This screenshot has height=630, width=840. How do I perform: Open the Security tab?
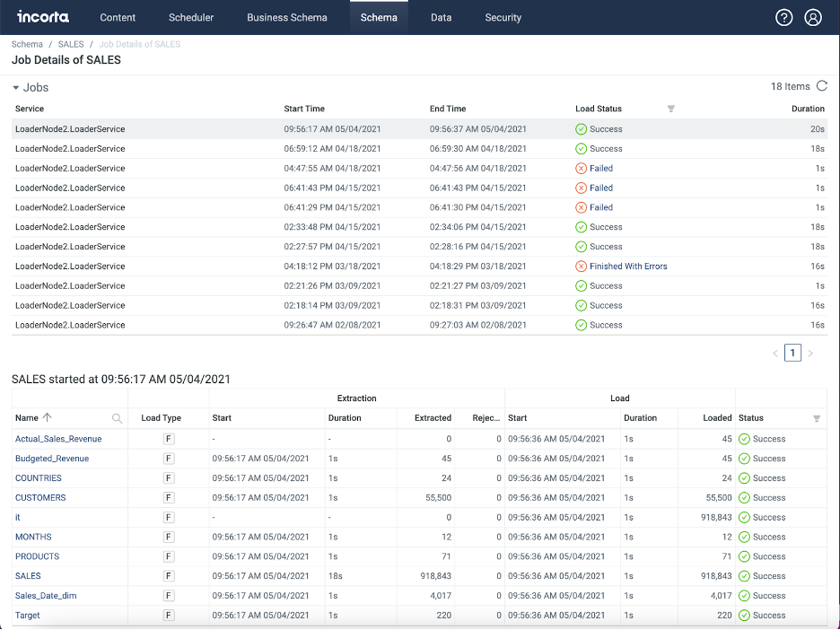click(503, 17)
